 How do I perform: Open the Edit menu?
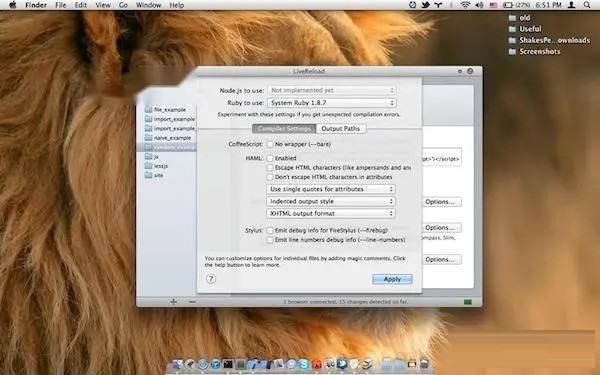[x=81, y=5]
